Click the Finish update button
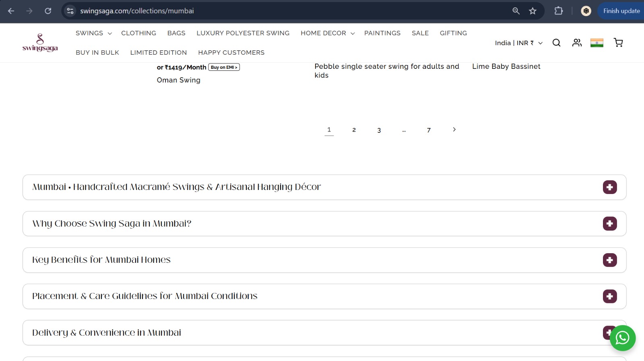644x361 pixels. (x=621, y=11)
